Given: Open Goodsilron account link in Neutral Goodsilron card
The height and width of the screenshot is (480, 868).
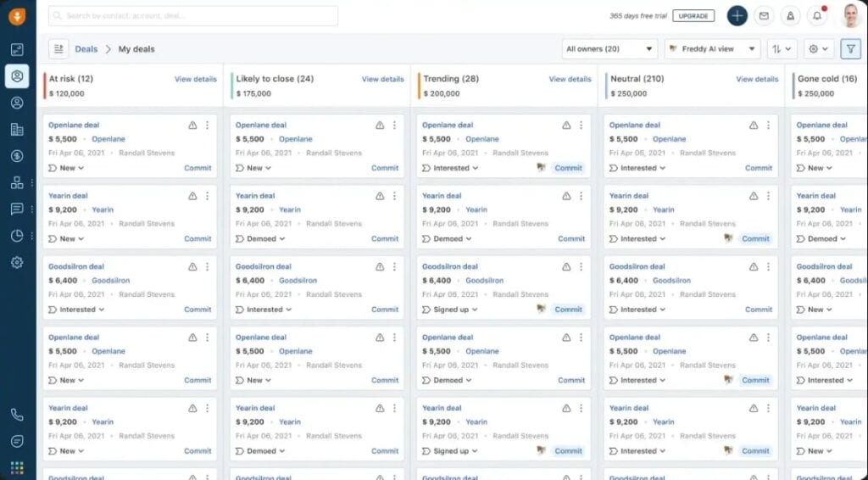Looking at the screenshot, I should [671, 281].
